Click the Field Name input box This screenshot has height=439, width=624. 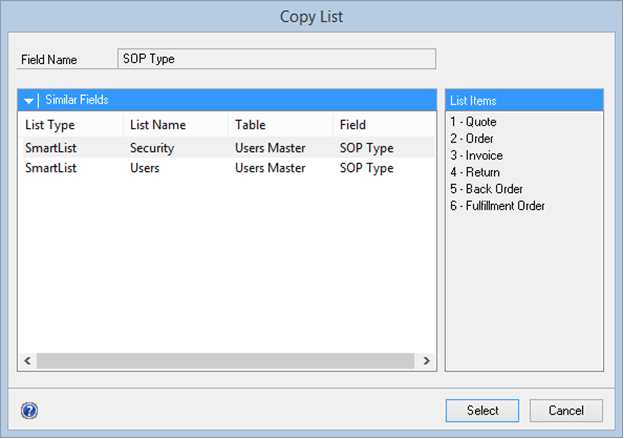[277, 59]
